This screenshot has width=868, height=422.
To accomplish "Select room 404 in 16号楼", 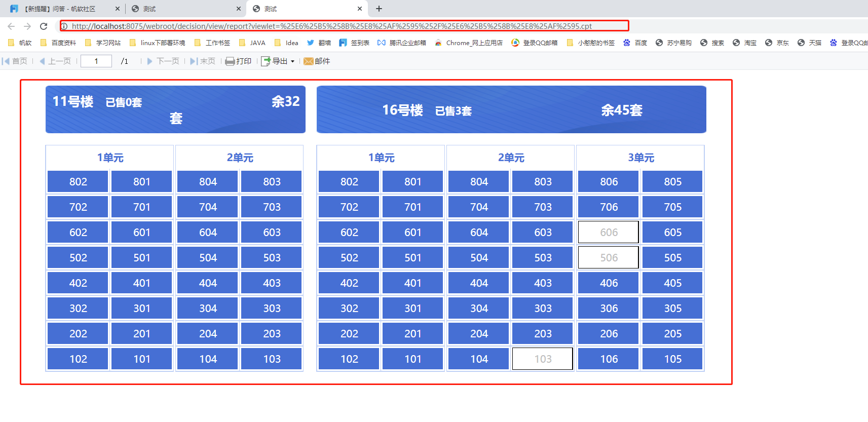I will point(479,283).
